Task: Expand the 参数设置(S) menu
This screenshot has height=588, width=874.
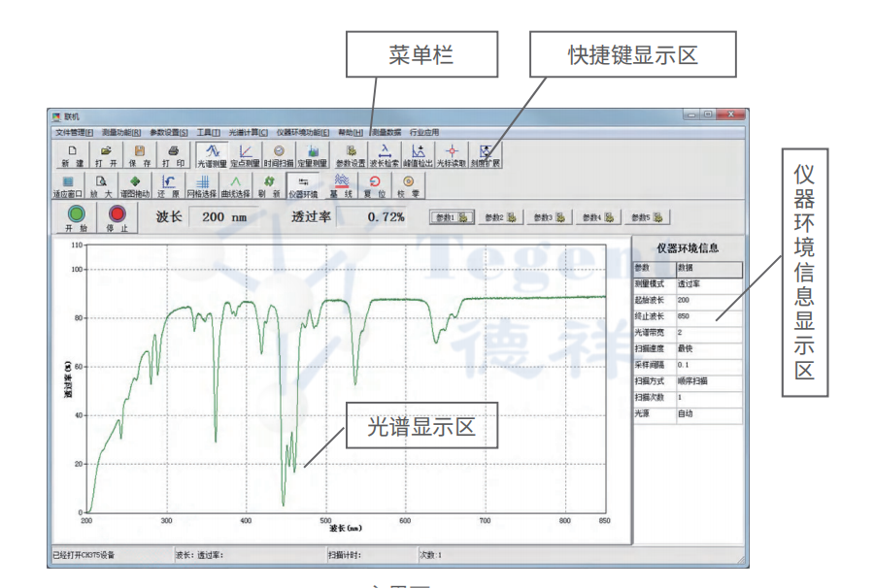Action: click(x=169, y=132)
